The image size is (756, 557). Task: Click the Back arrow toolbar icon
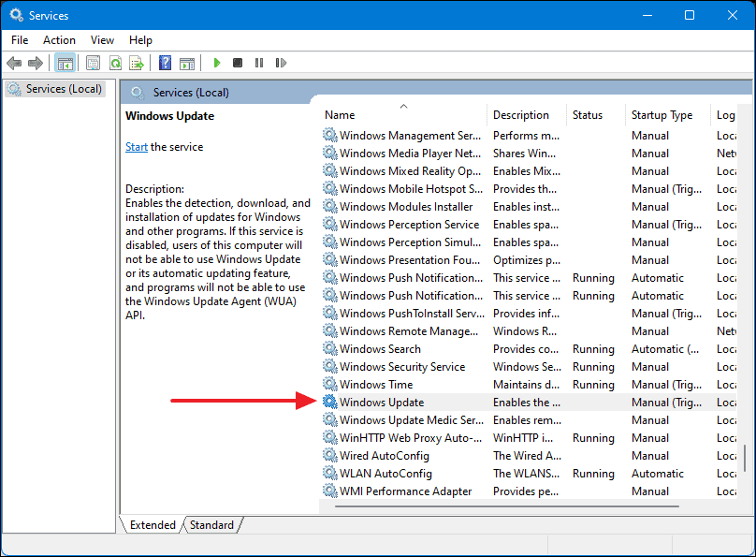pos(14,63)
